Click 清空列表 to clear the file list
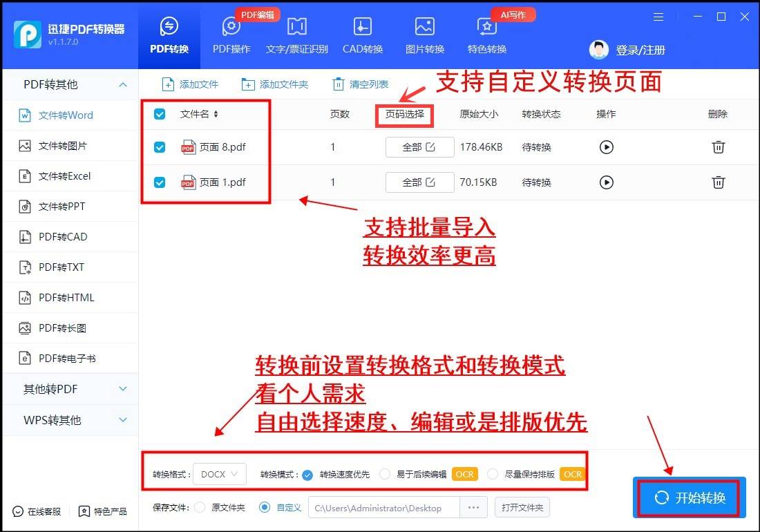 point(362,84)
